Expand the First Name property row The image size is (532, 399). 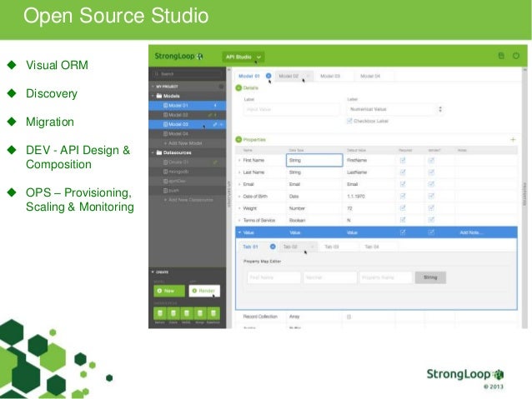coord(239,160)
